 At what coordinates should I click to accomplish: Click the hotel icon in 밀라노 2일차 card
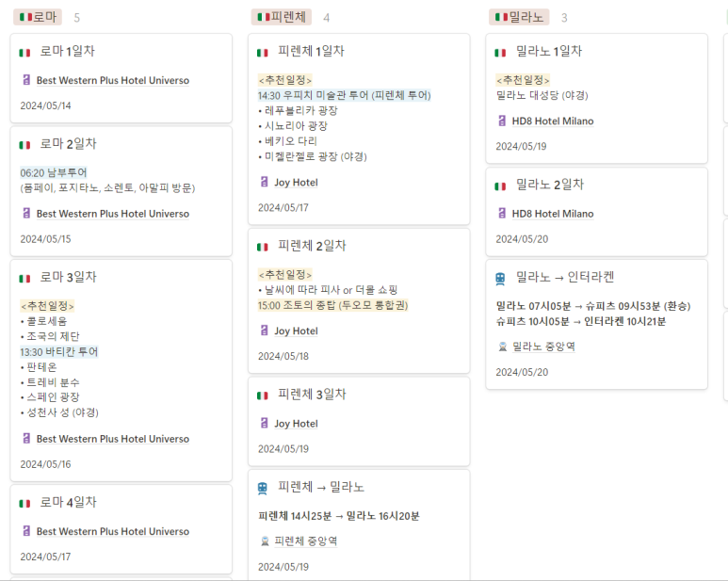point(502,214)
